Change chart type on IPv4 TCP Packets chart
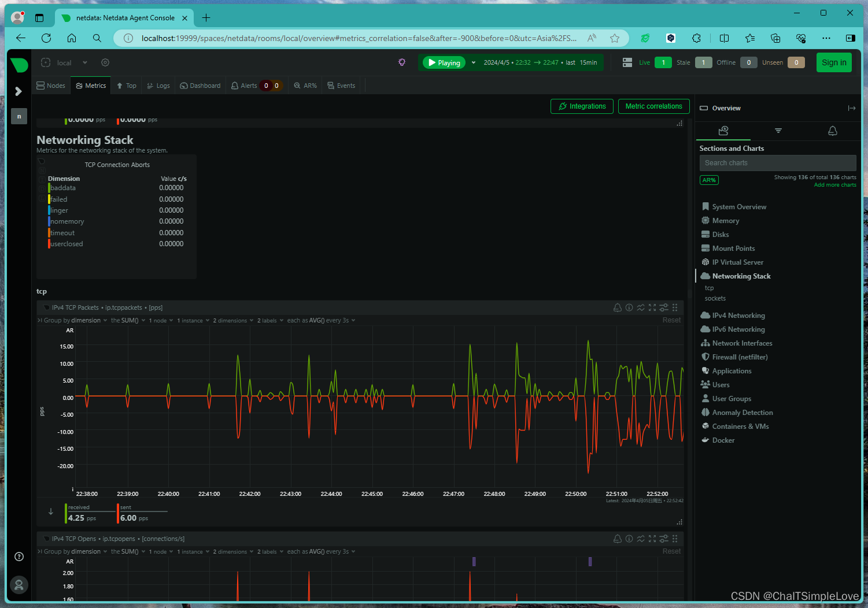This screenshot has width=868, height=608. [x=641, y=307]
